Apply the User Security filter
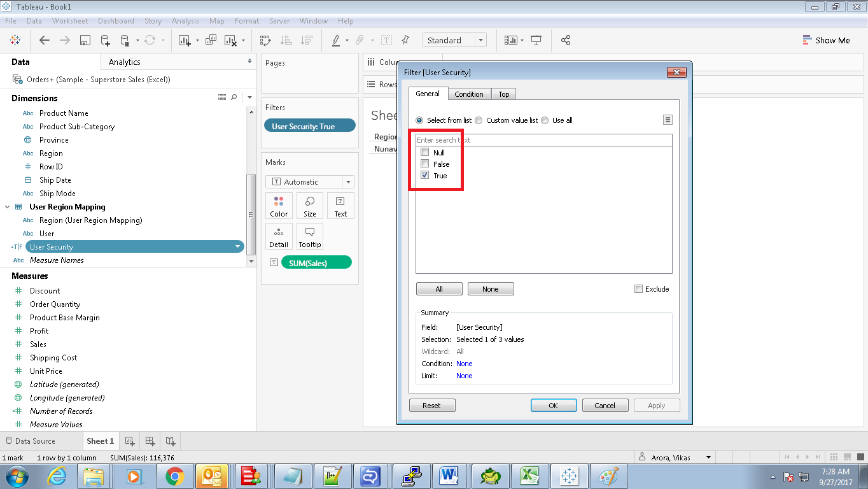This screenshot has height=489, width=868. tap(656, 405)
